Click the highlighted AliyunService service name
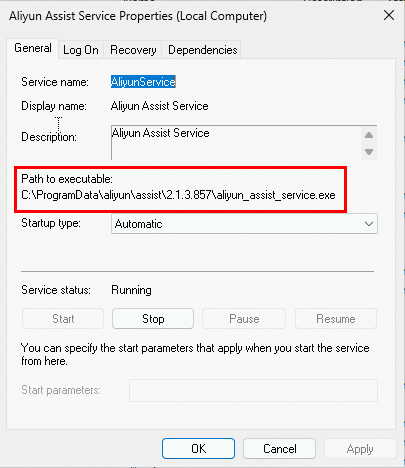This screenshot has width=405, height=468. (x=143, y=82)
